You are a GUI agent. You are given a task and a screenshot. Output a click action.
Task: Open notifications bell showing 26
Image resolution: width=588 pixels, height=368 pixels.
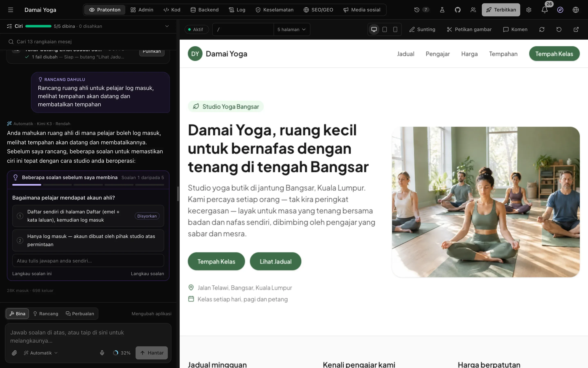(x=545, y=10)
